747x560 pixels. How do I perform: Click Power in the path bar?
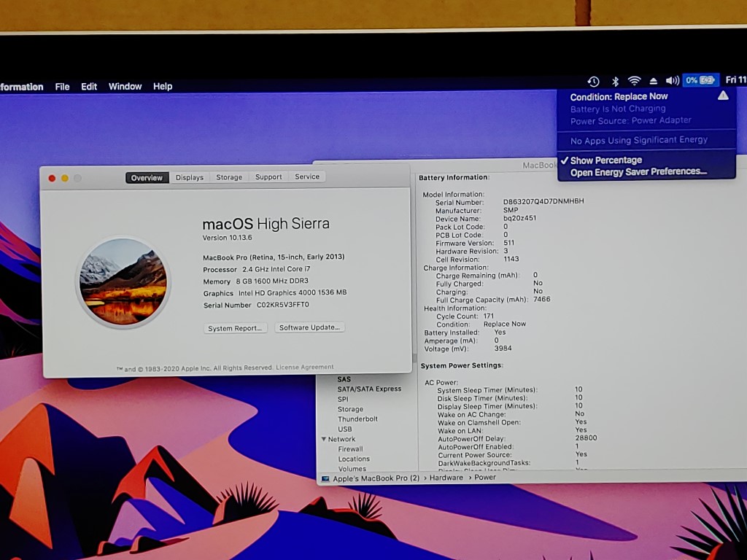pyautogui.click(x=485, y=477)
